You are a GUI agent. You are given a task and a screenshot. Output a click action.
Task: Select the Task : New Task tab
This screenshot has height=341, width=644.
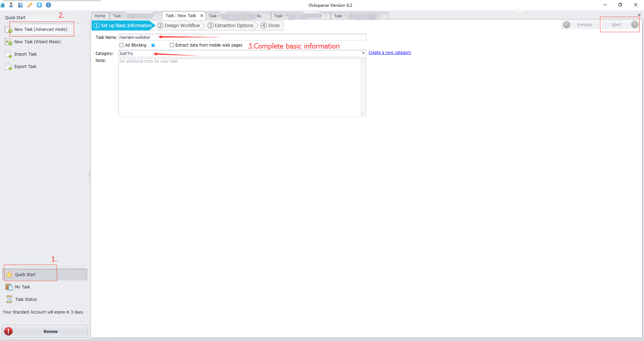(181, 16)
